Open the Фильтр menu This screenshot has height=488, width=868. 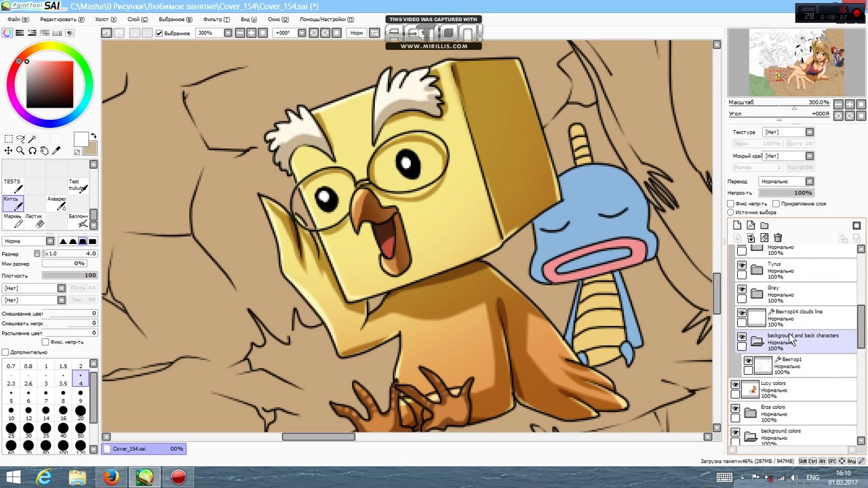(x=216, y=20)
